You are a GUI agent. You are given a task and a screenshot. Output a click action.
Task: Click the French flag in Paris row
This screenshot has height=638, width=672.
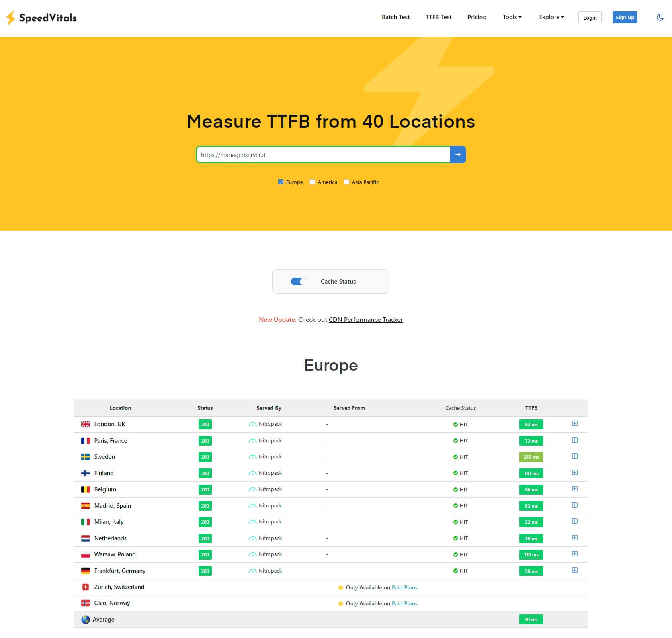(86, 441)
